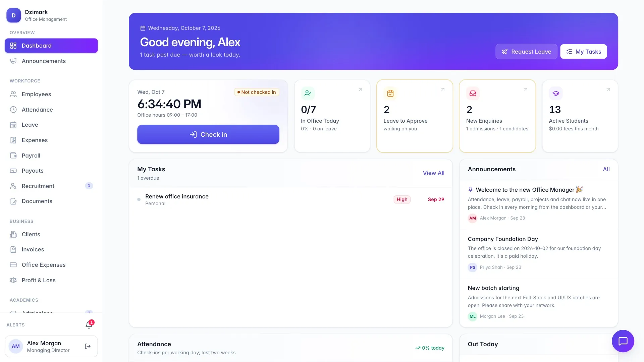Click the My Tasks button in banner
The image size is (644, 362).
584,52
